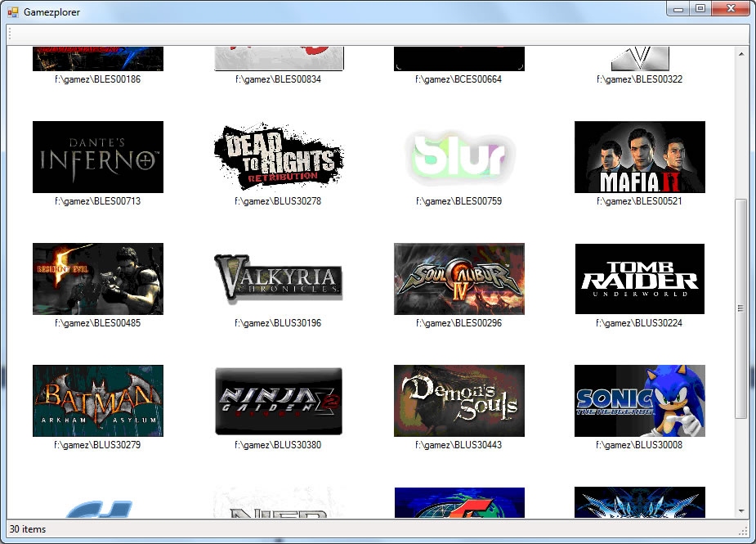This screenshot has width=756, height=544.
Task: Select the Batman Arkham Asylum cover
Action: pos(98,401)
